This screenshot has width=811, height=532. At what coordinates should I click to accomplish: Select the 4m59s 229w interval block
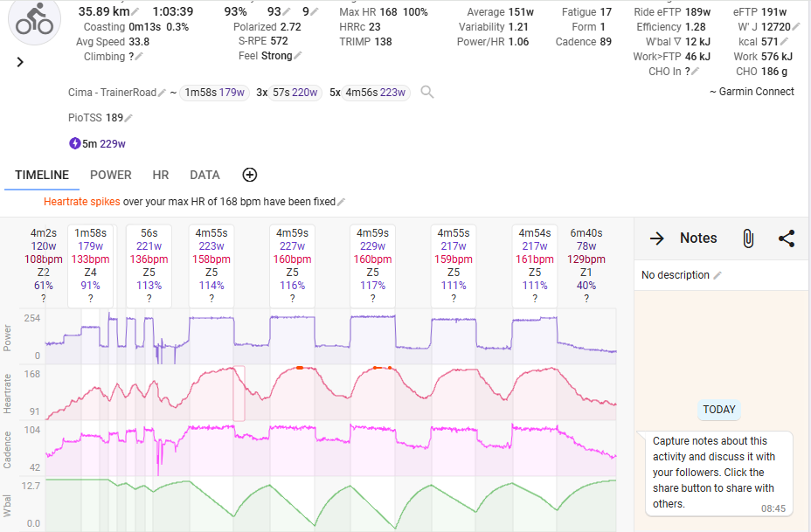pyautogui.click(x=372, y=266)
